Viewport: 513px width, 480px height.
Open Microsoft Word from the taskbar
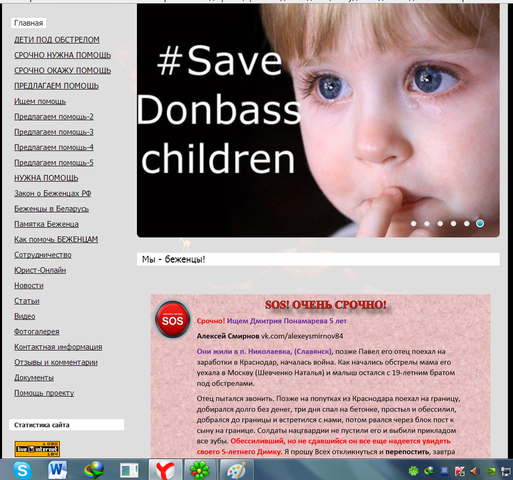coord(57,470)
